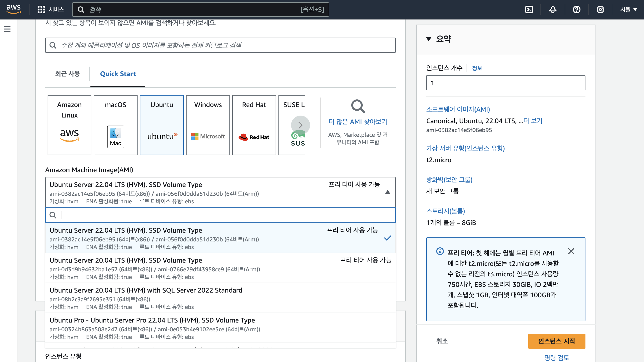Collapse the 요약 summary panel
The width and height of the screenshot is (644, 362).
428,39
